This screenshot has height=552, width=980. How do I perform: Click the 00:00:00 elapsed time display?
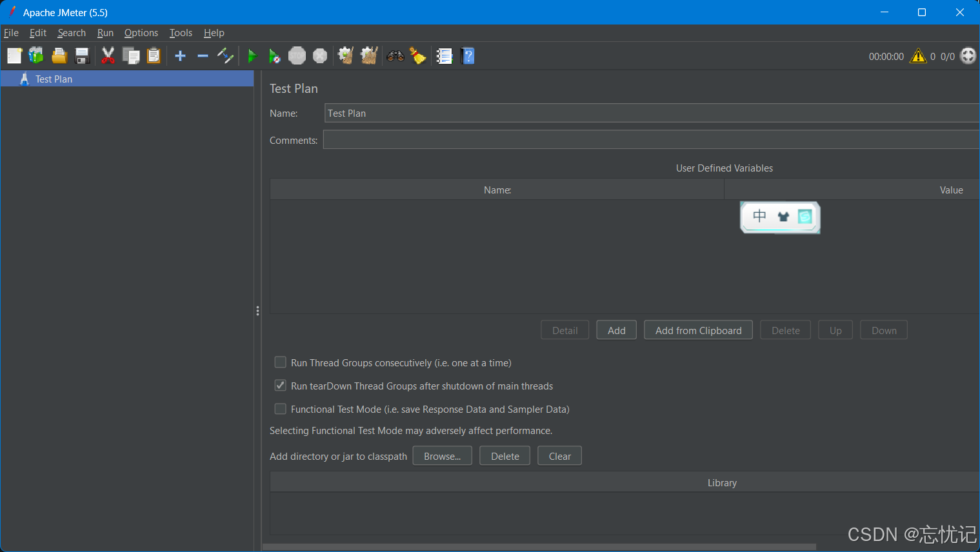click(886, 57)
